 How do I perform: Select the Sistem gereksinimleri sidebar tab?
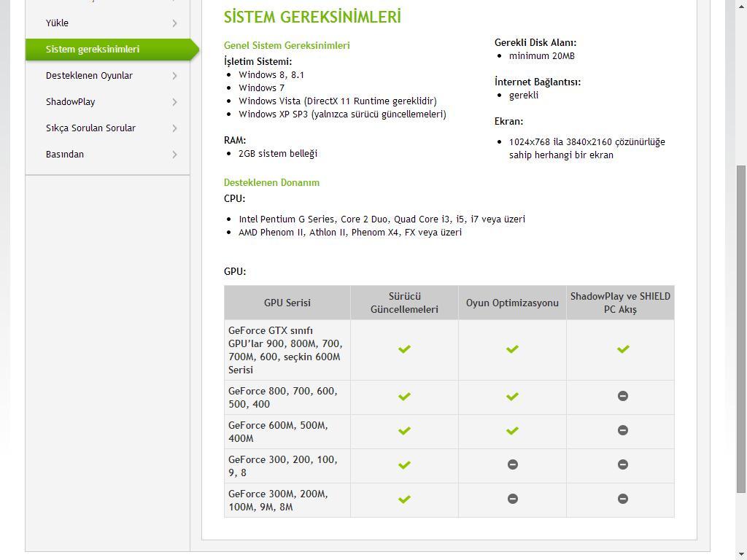tap(93, 50)
